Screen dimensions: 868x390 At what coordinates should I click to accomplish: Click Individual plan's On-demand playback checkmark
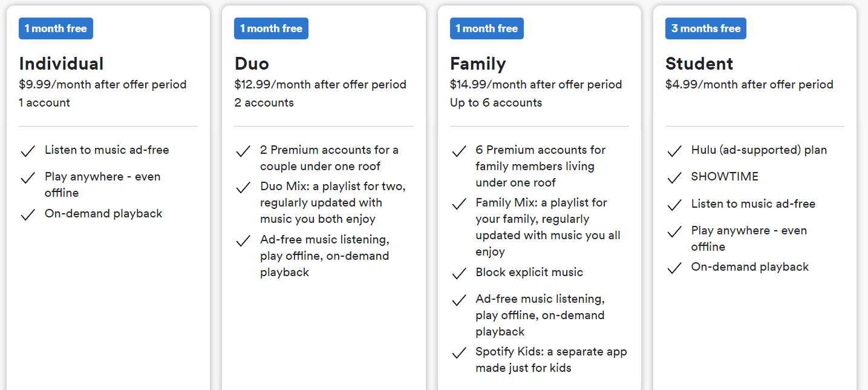[x=28, y=214]
